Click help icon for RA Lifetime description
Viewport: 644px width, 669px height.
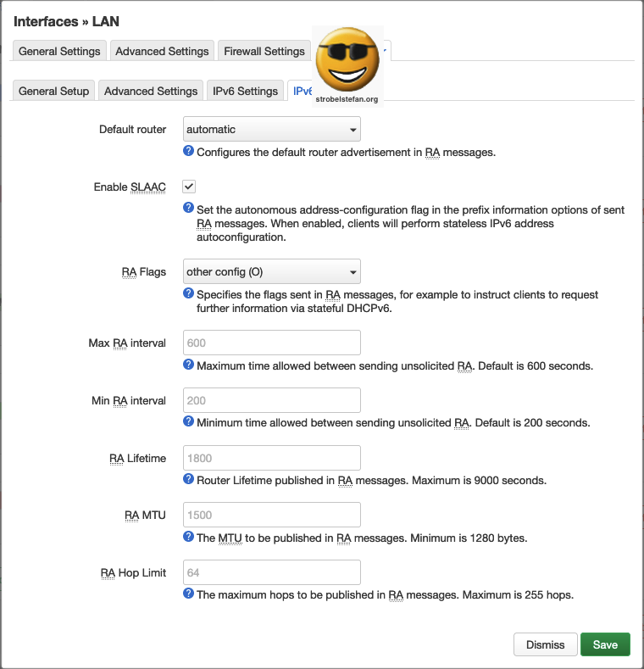189,479
